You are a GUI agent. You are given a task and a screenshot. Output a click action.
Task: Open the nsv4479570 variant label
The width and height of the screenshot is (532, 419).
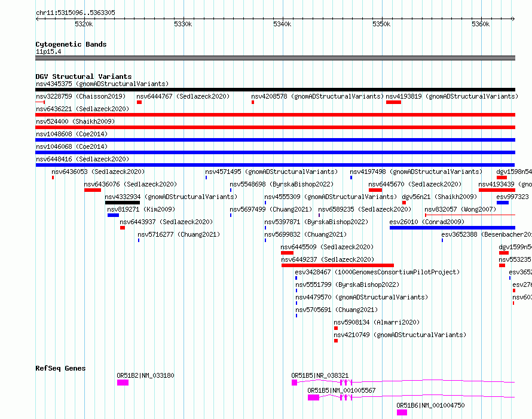[362, 297]
